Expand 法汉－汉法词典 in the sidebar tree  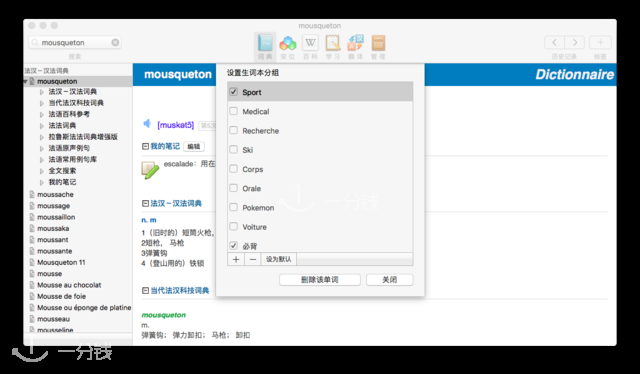coord(42,92)
